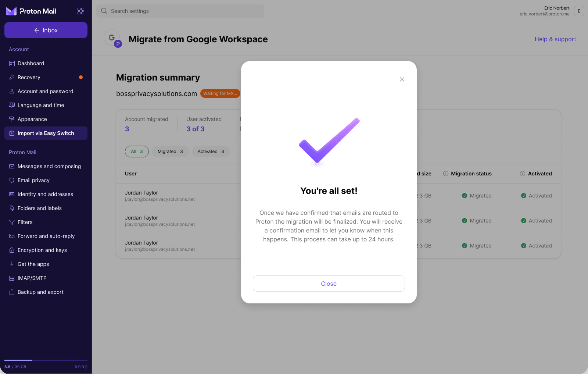Open Import via Easy Switch
The width and height of the screenshot is (588, 374).
[x=46, y=133]
